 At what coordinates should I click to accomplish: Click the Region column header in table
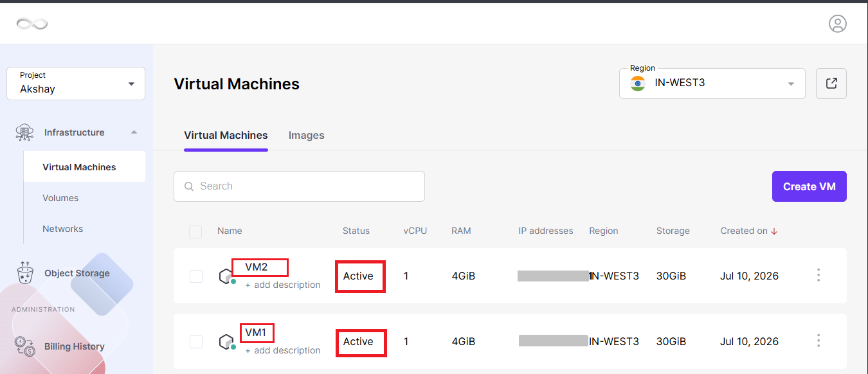(x=604, y=231)
